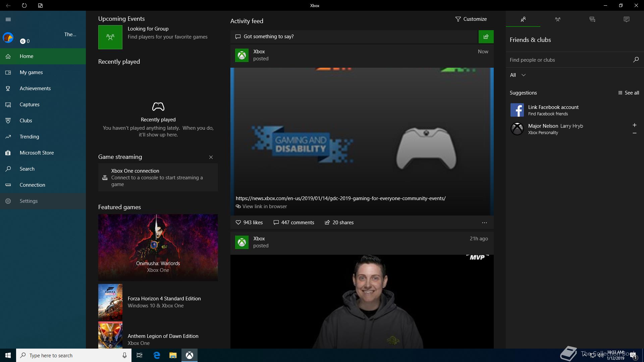Click the Microsoft Store bag icon
Screen dimensions: 644x362
[x=8, y=153]
